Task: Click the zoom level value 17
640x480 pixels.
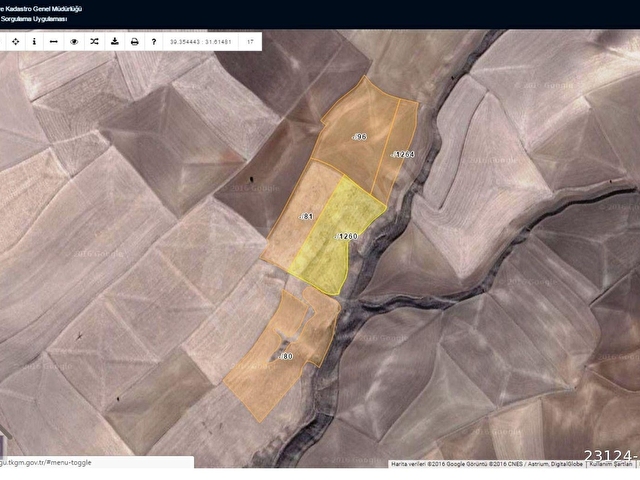Action: coord(250,42)
